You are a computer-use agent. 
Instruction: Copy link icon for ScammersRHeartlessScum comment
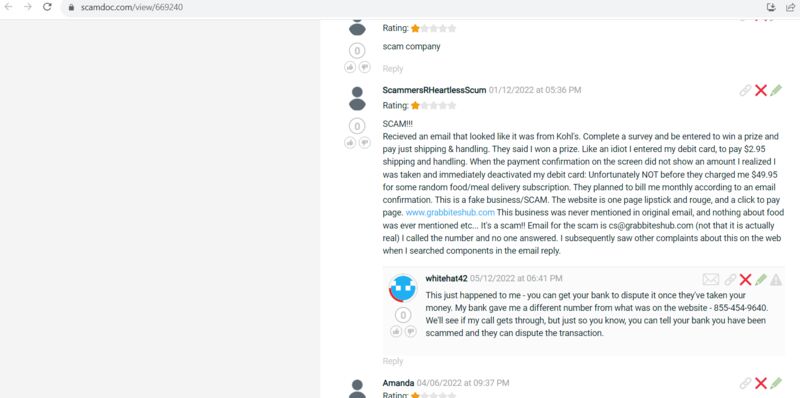tap(745, 90)
